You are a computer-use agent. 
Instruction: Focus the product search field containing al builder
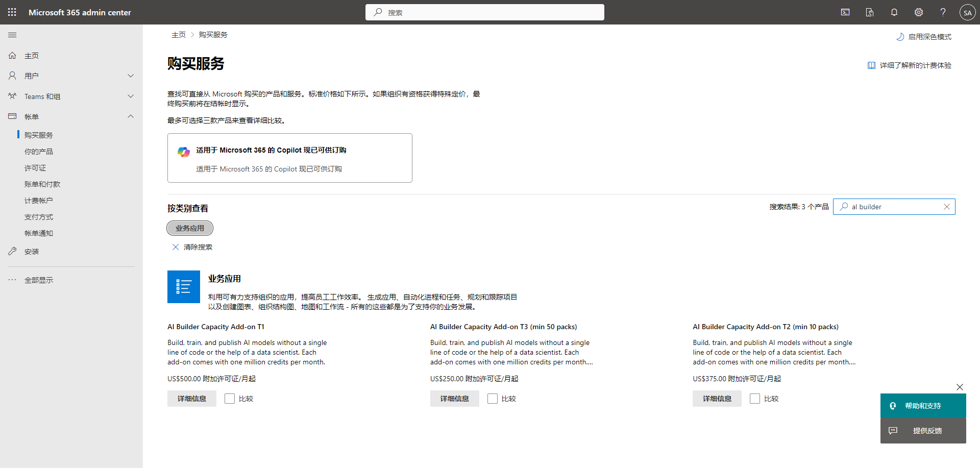coord(894,207)
